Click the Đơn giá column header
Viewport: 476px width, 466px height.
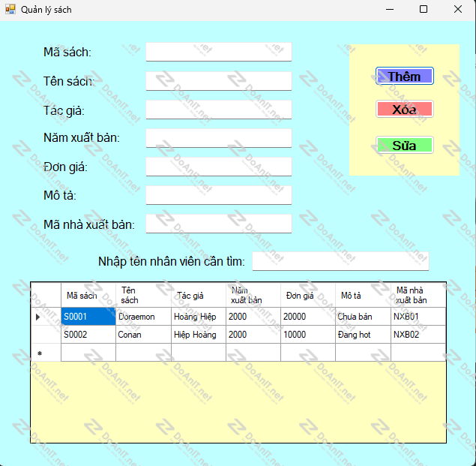307,295
